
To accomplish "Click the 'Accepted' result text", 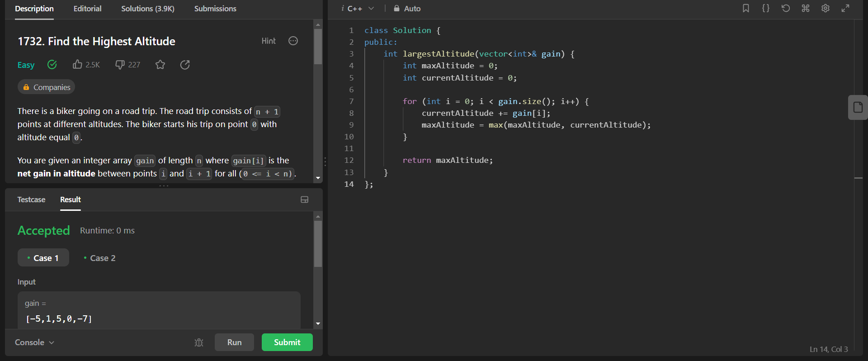I will coord(44,231).
